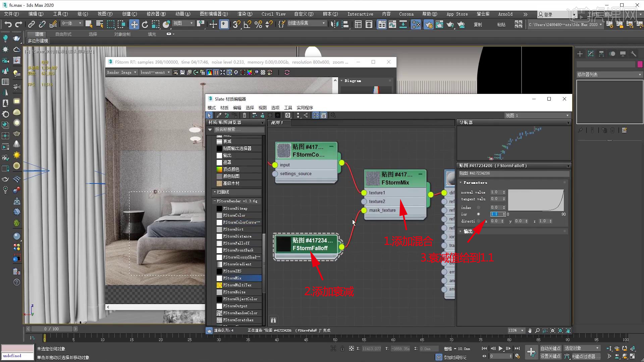Viewport: 644px width, 362px height.
Task: Open the Corona menu in the menu bar
Action: 406,14
